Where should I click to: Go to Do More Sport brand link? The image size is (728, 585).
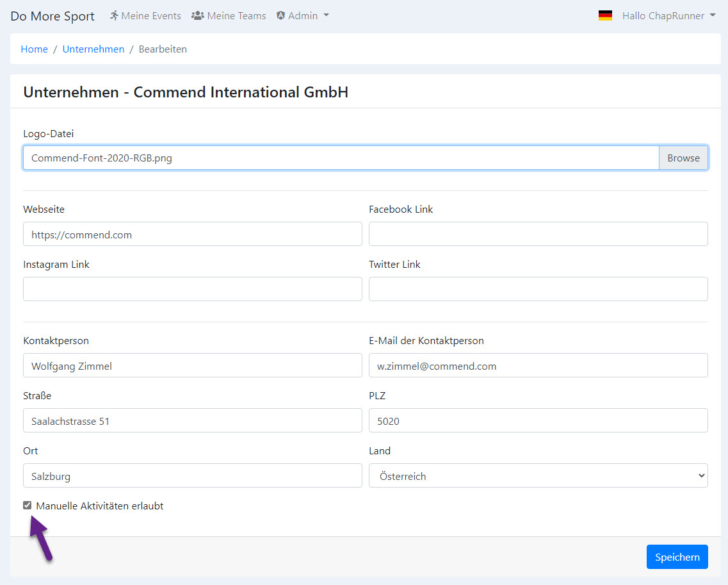pyautogui.click(x=53, y=16)
